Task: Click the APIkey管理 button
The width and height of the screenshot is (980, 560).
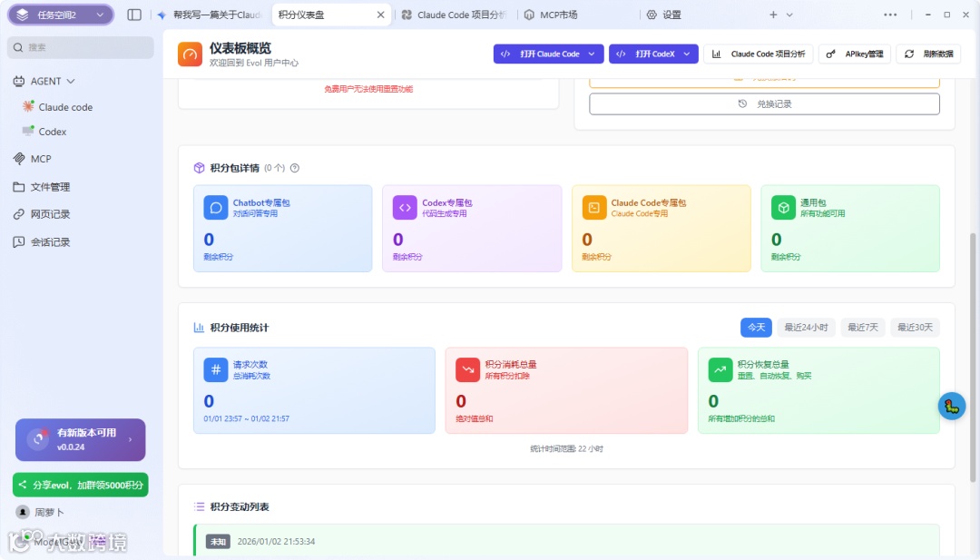Action: (855, 54)
